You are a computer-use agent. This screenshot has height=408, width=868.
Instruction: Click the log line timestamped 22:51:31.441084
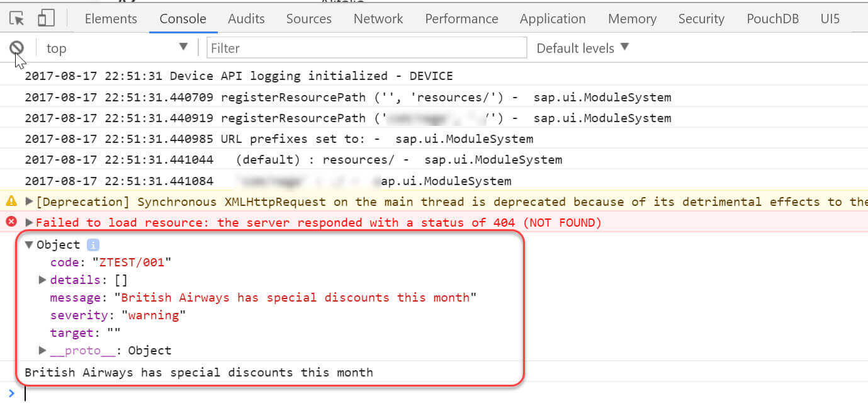coord(268,181)
